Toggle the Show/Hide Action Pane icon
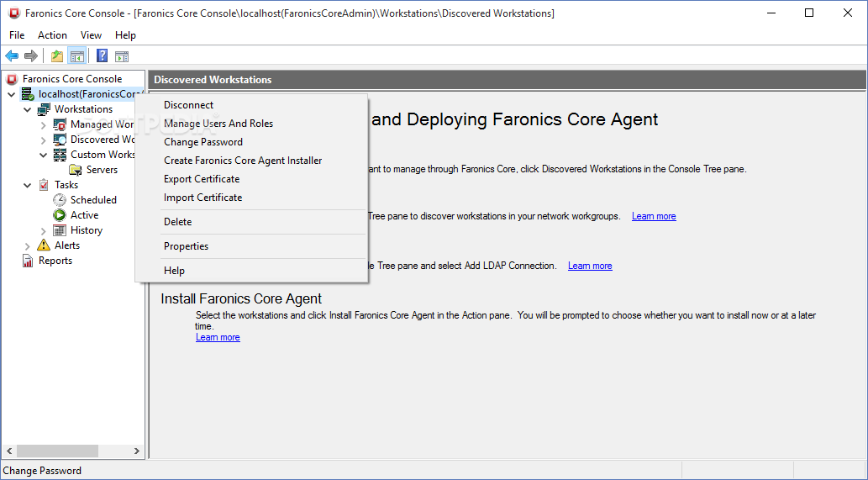Viewport: 868px width, 480px height. click(x=122, y=56)
